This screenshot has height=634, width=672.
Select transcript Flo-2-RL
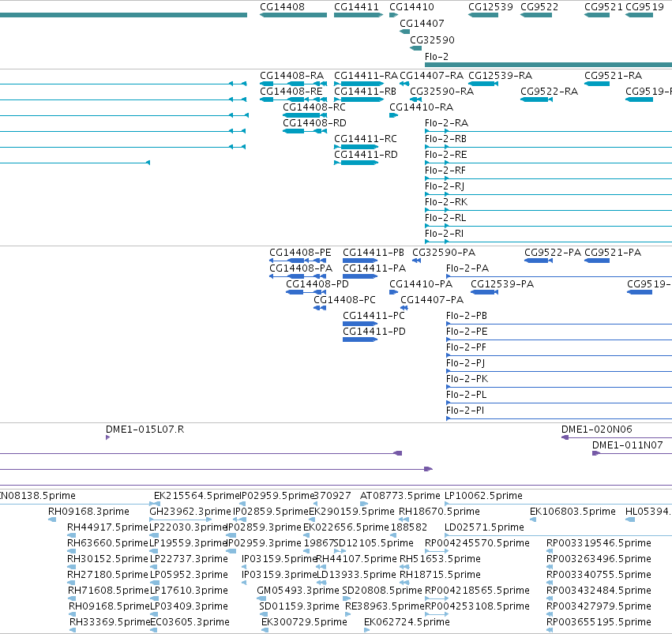coord(445,219)
